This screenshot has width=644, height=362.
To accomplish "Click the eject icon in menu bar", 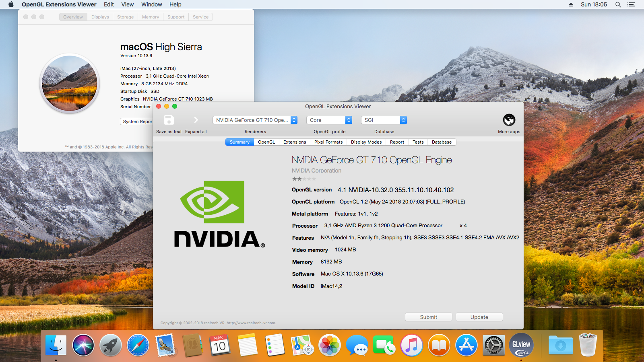I will pyautogui.click(x=571, y=4).
